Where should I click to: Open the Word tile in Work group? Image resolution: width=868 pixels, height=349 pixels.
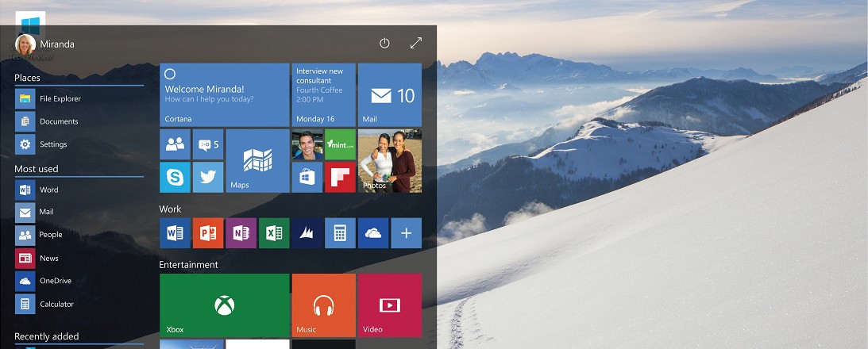(175, 233)
